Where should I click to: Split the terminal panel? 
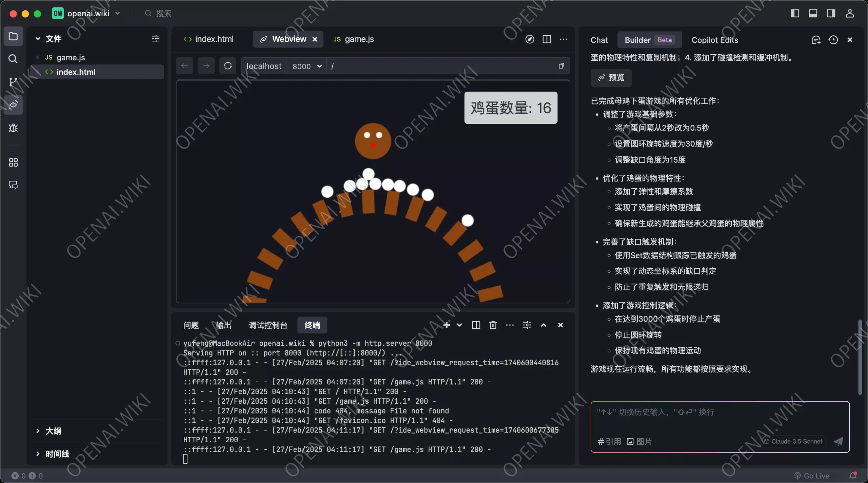[476, 325]
